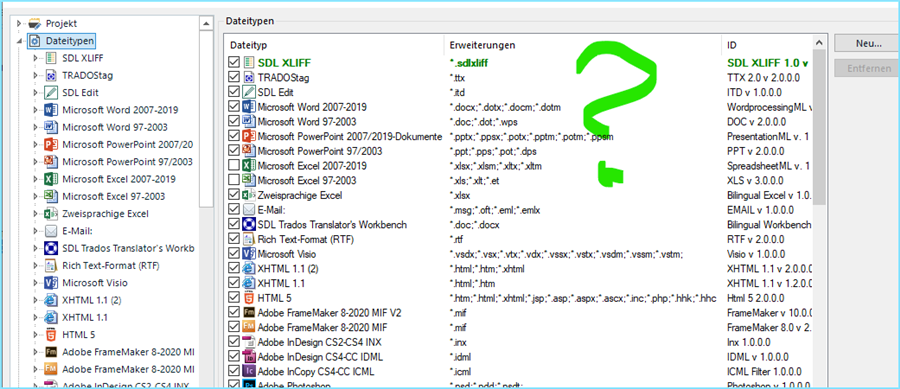Uncheck the Microsoft Word 2007-2019 checkbox

click(x=234, y=107)
